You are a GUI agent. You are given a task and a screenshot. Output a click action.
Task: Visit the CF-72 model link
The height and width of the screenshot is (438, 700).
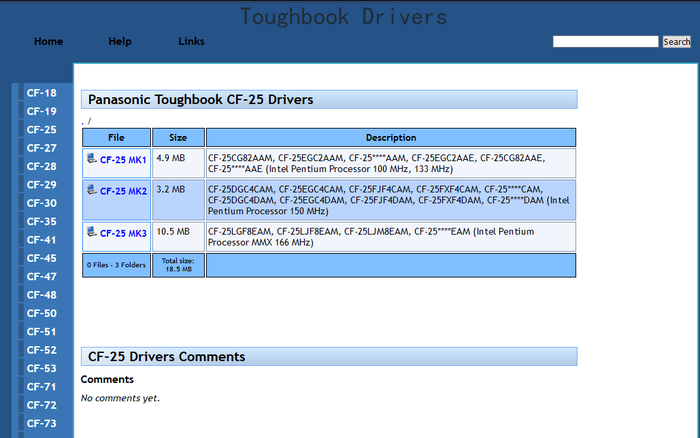[x=42, y=405]
